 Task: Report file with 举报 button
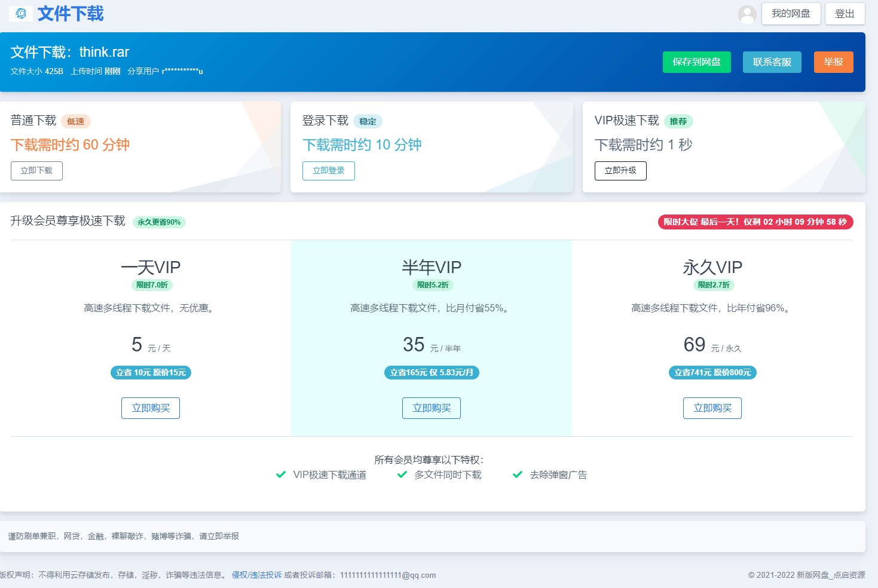tap(833, 62)
